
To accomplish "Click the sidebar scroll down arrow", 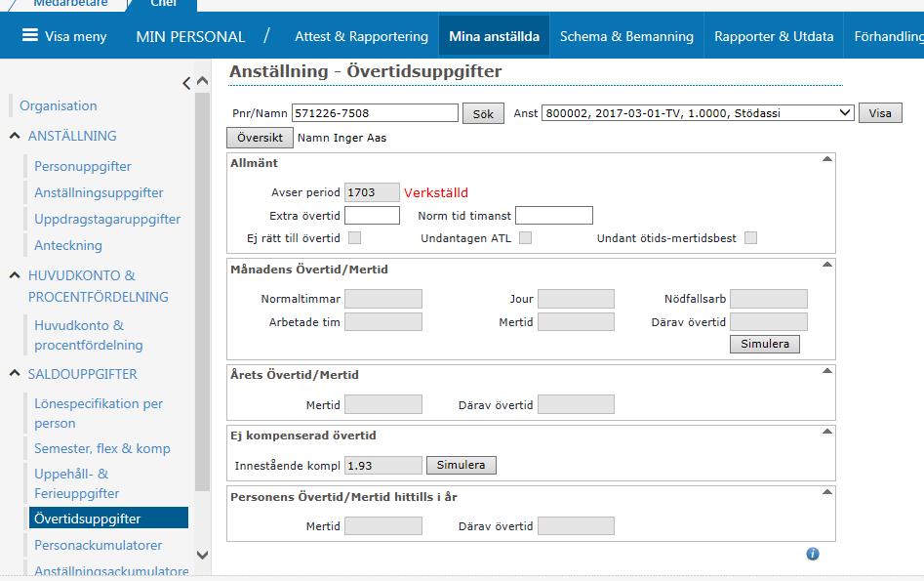I will coord(202,555).
